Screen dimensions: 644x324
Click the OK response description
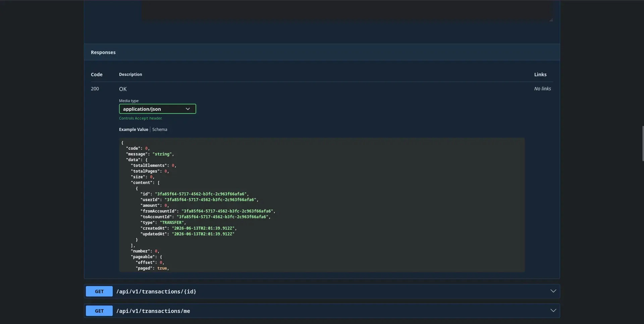(x=123, y=89)
